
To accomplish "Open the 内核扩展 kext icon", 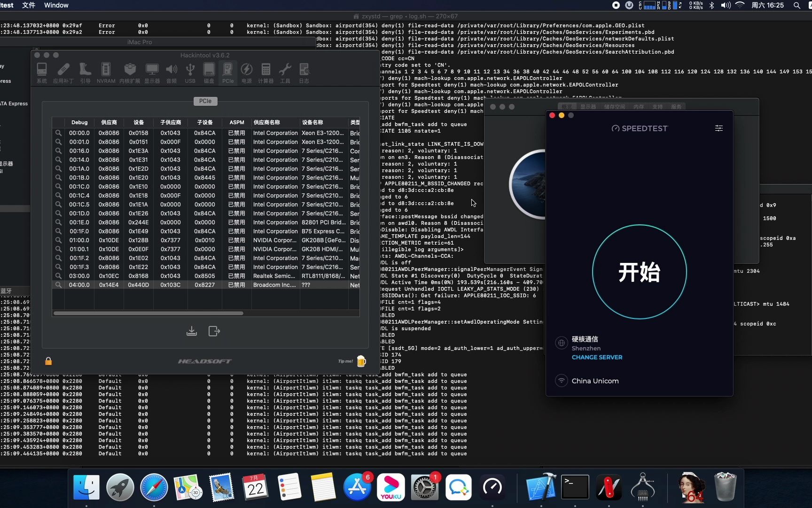I will point(130,73).
